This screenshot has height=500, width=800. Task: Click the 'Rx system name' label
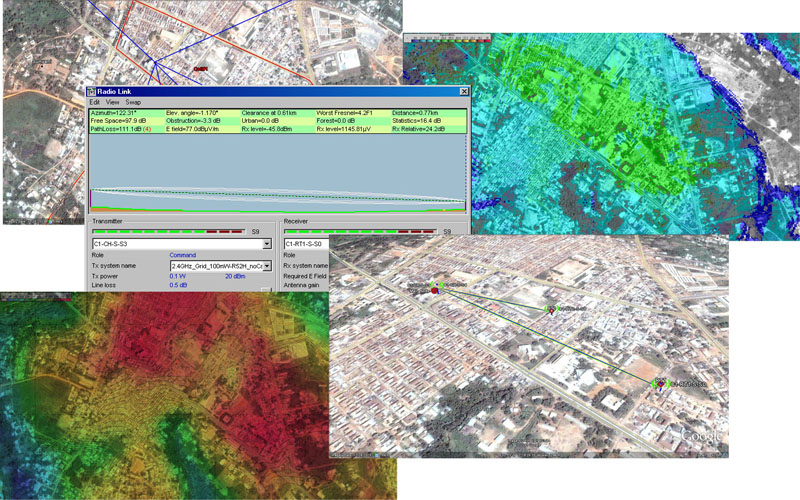click(306, 266)
